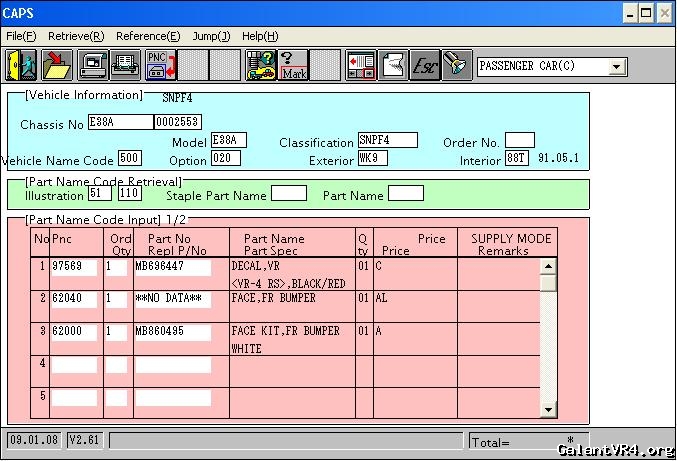Open the File menu
Viewport: 677px width, 461px height.
pos(21,36)
